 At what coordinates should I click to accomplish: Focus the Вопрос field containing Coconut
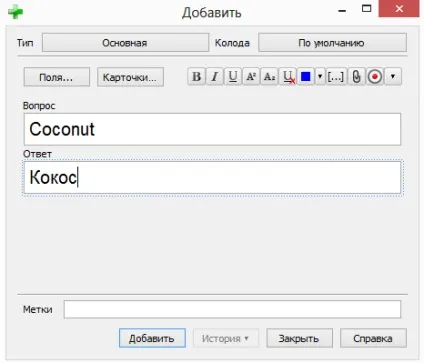[212, 129]
